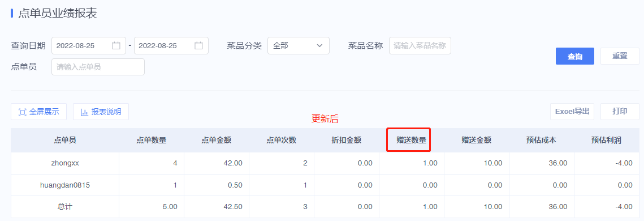Click the start date 2022-08-25 field

[x=89, y=46]
